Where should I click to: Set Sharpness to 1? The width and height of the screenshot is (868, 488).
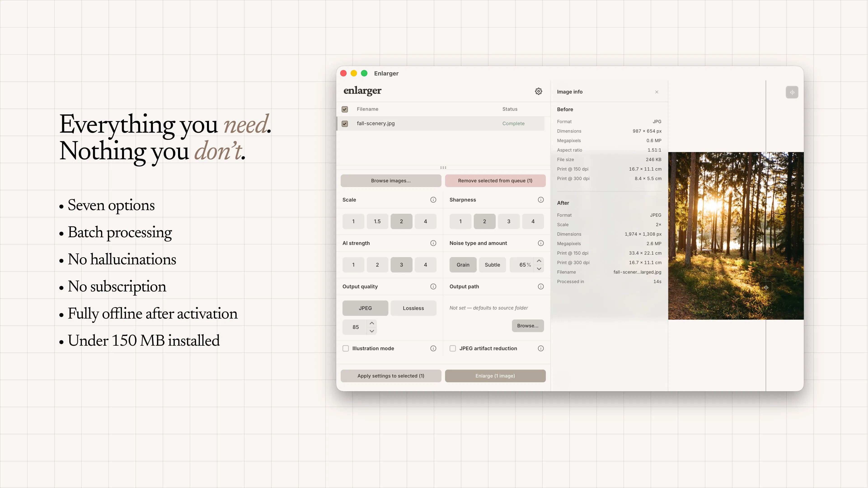460,221
